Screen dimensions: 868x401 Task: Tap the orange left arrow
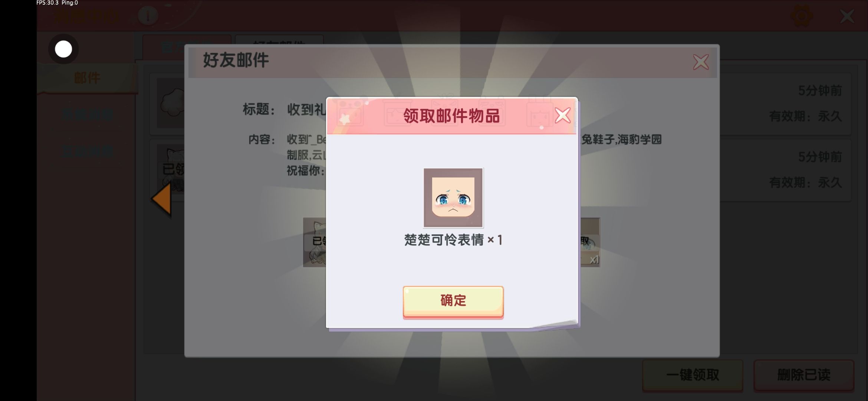click(162, 199)
